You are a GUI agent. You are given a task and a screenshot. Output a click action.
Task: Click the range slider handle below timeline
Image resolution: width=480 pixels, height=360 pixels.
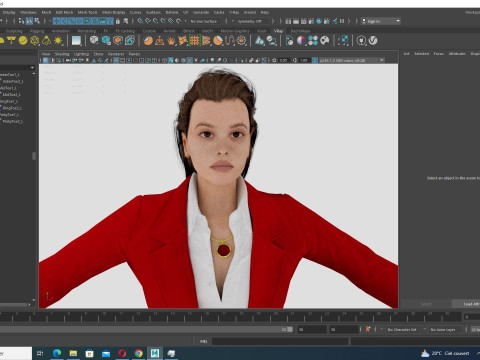290,329
